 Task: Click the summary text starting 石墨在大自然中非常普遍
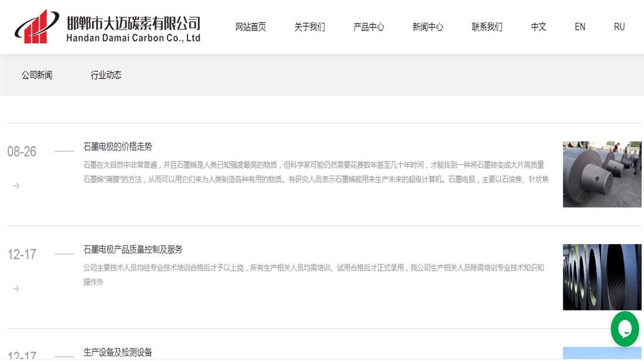[316, 172]
